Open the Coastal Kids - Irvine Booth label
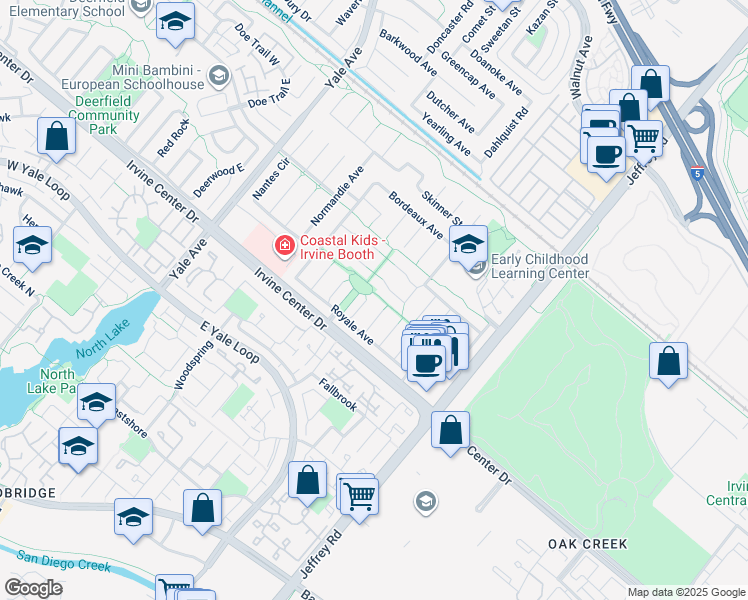The width and height of the screenshot is (748, 600). [x=342, y=247]
